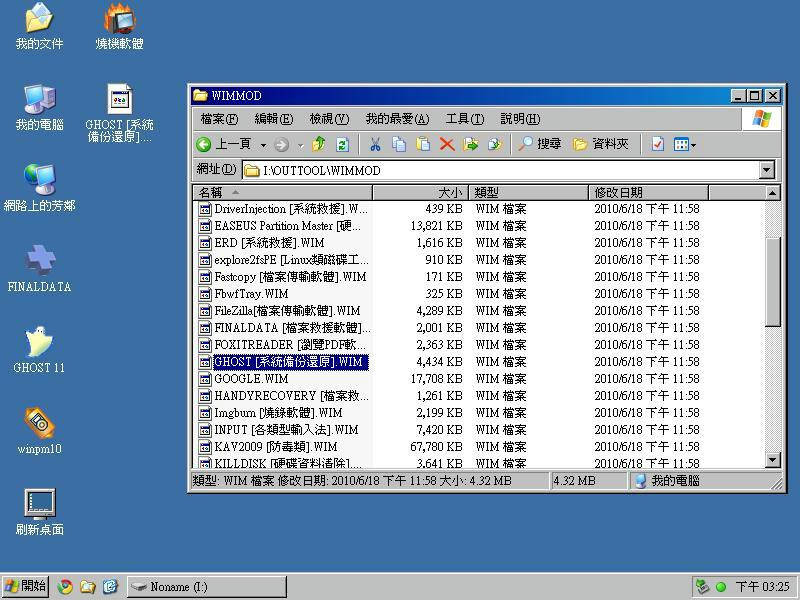Image resolution: width=800 pixels, height=600 pixels.
Task: Open the 工具(T) menu
Action: click(x=464, y=119)
